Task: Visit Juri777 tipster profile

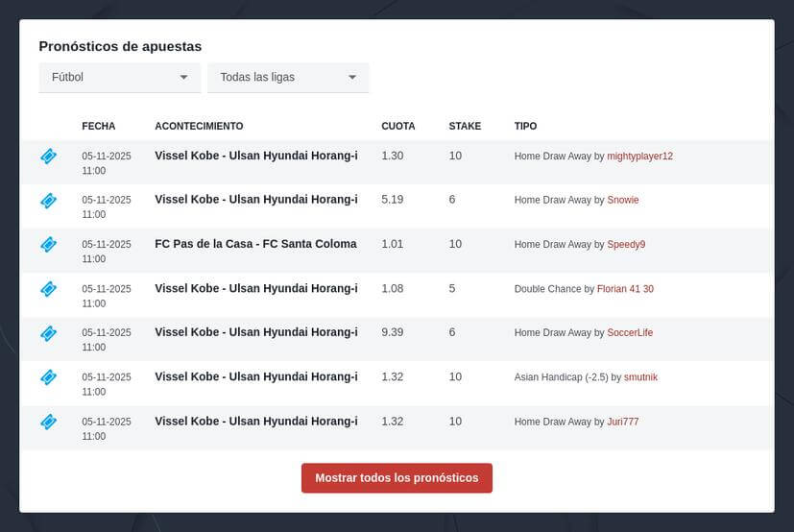Action: 622,422
